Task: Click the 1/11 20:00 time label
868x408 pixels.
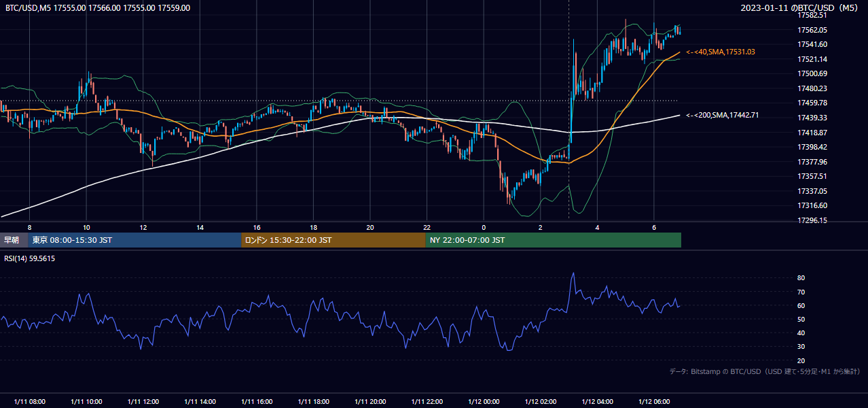Action: 370,402
